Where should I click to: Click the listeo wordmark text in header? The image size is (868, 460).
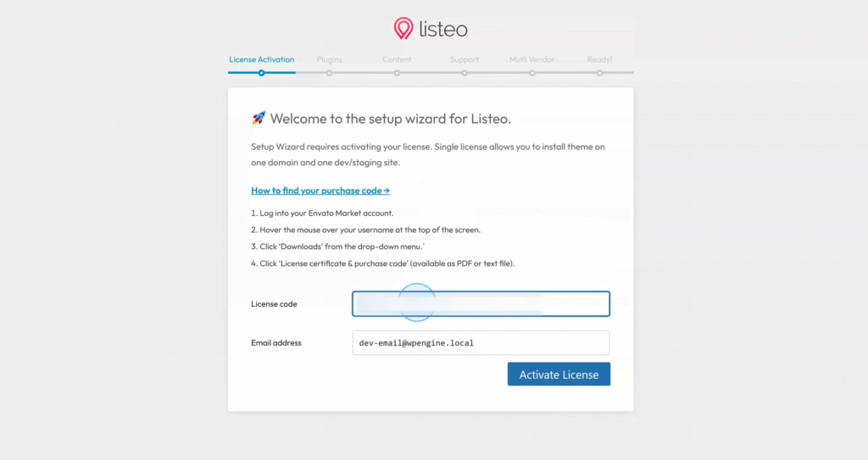point(443,30)
